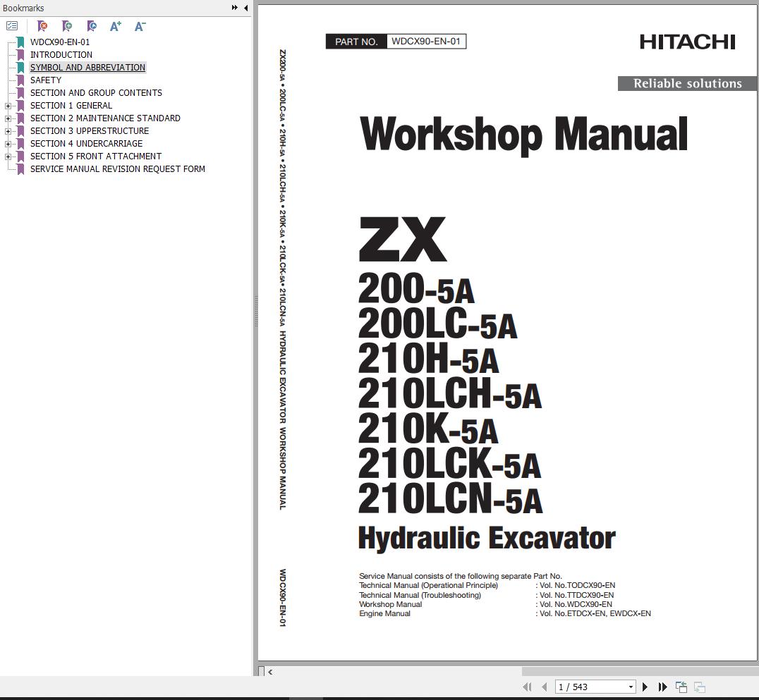Click the bookmark icon beside INTRODUCTION
The image size is (759, 700).
tap(21, 55)
